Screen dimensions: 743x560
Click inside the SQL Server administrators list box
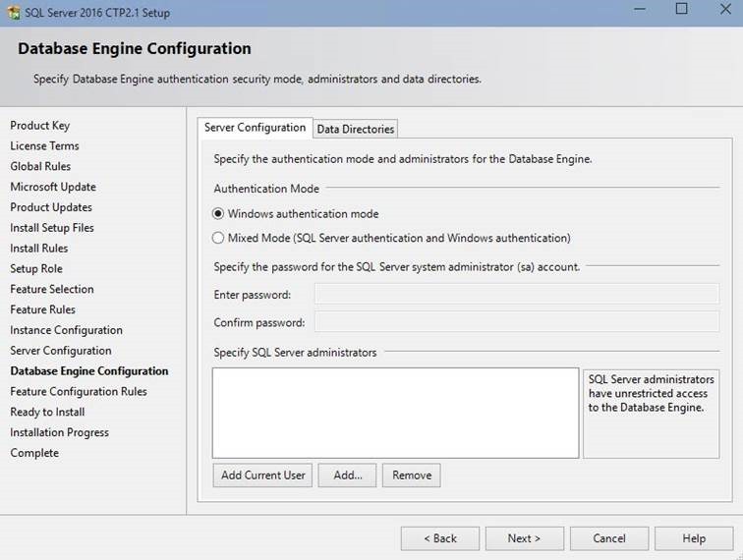point(396,414)
